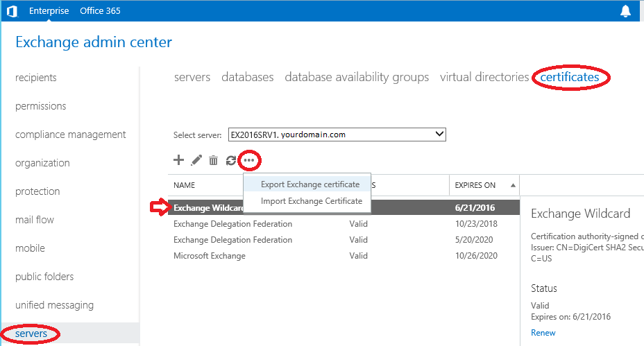Screen dimensions: 644x346
Task: Open the notifications bell
Action: 625,11
